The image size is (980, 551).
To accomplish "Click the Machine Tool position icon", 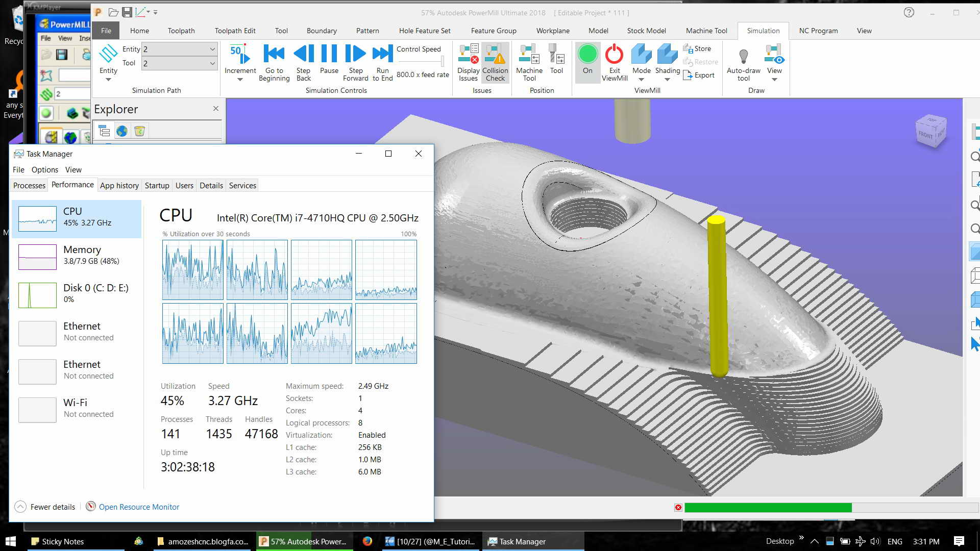I will click(x=529, y=62).
